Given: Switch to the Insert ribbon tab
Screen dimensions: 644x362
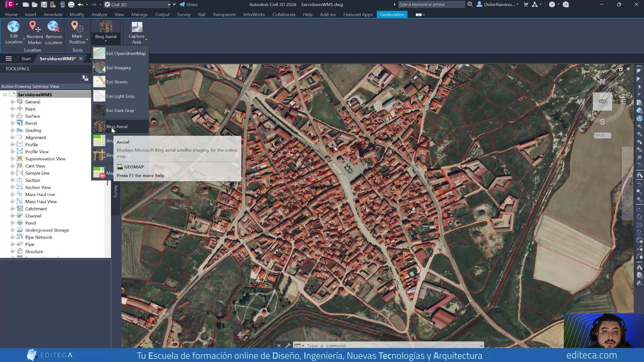Looking at the screenshot, I should [x=31, y=14].
